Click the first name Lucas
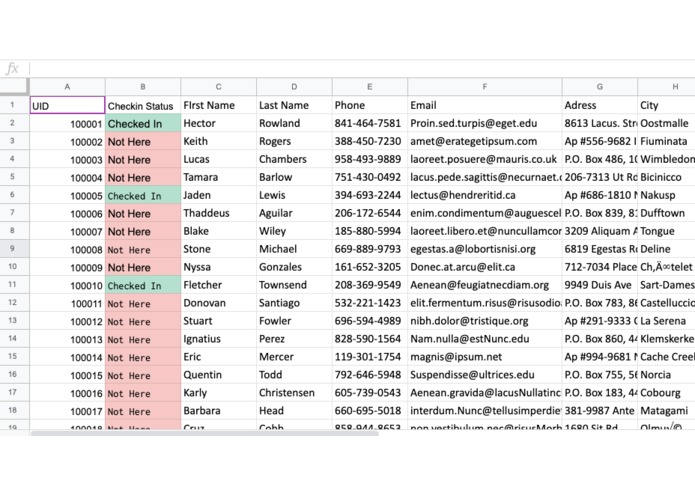 pos(196,159)
